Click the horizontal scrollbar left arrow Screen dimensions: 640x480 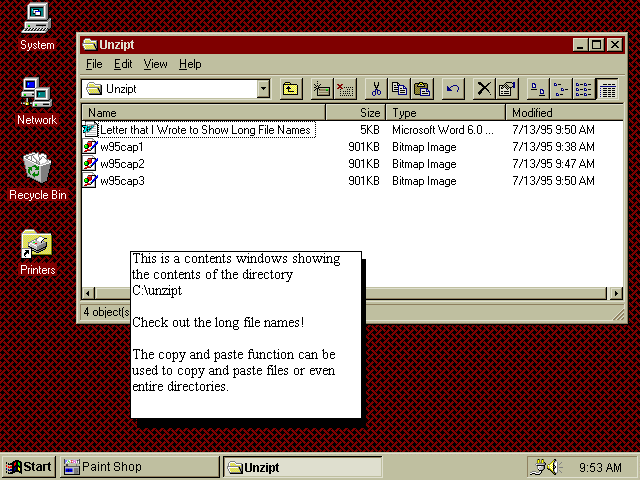(88, 293)
